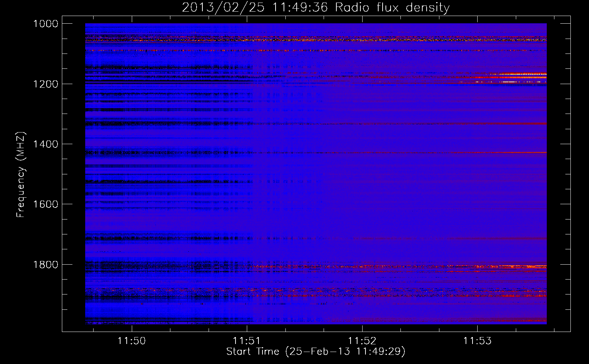The image size is (589, 364).
Task: Click the plot title "2013/02/25 11:49:36 Radio flux density"
Action: tap(316, 7)
